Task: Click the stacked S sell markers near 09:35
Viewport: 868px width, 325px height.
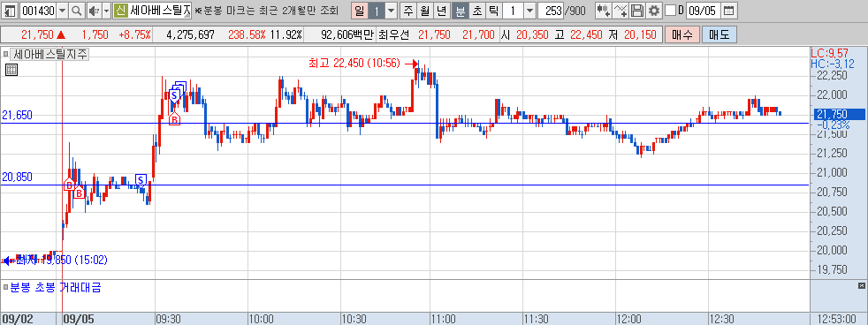Action: 177,92
